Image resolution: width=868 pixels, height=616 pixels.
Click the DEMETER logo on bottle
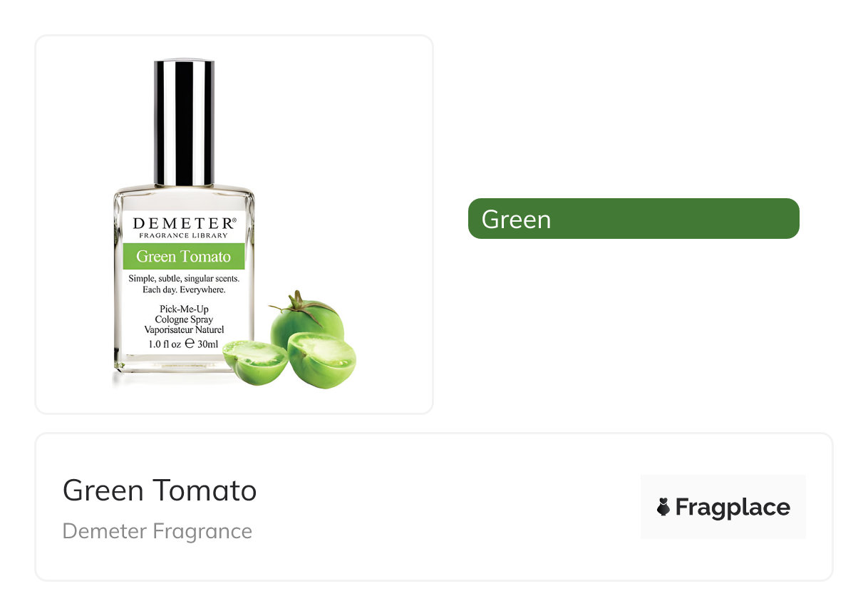click(184, 223)
